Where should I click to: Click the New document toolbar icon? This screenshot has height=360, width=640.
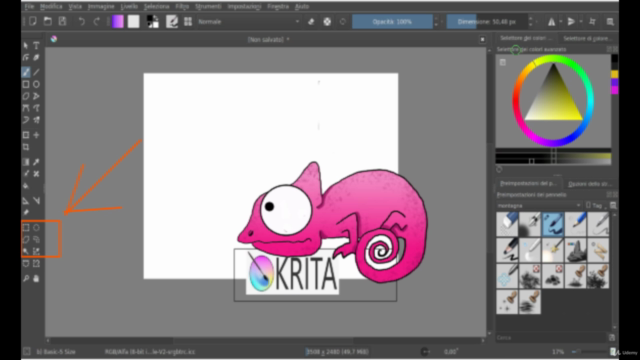click(x=33, y=22)
